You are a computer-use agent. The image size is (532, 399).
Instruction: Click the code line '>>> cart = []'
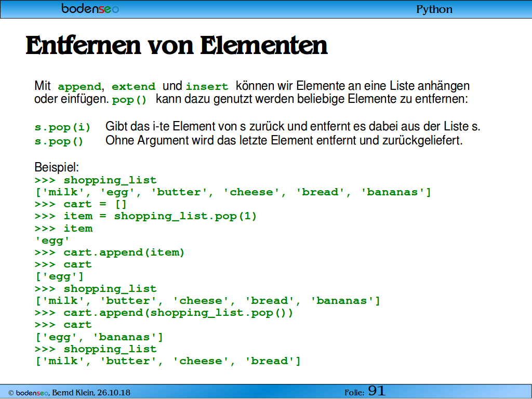(81, 204)
